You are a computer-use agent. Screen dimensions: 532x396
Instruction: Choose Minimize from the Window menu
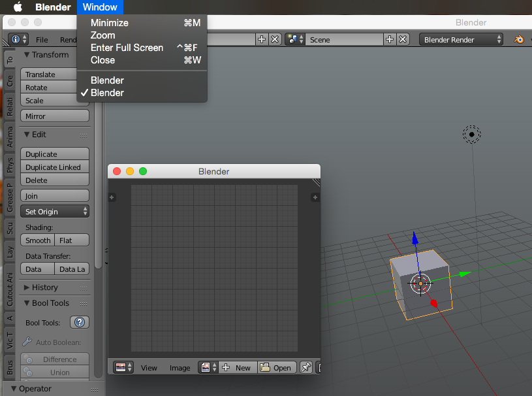(142, 23)
